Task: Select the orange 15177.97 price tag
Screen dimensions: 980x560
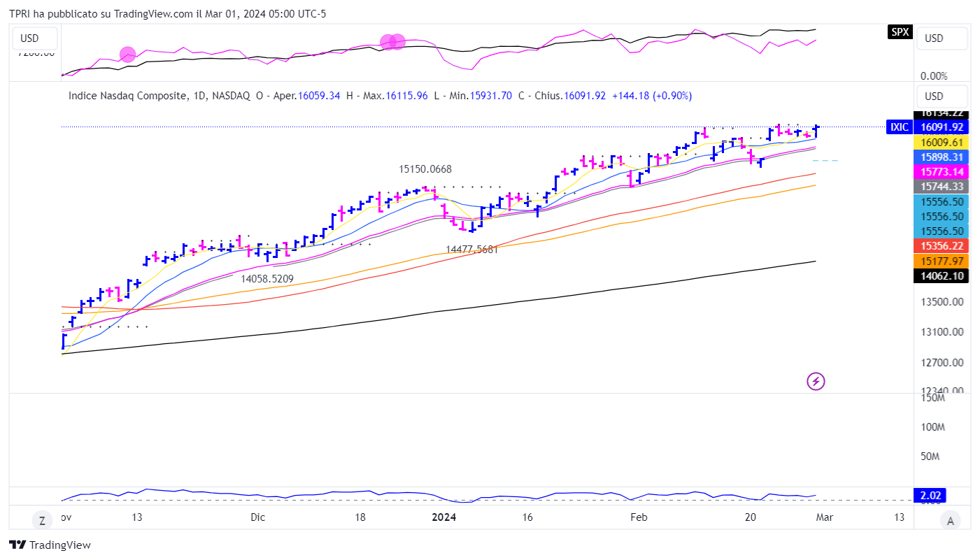Action: pyautogui.click(x=942, y=261)
